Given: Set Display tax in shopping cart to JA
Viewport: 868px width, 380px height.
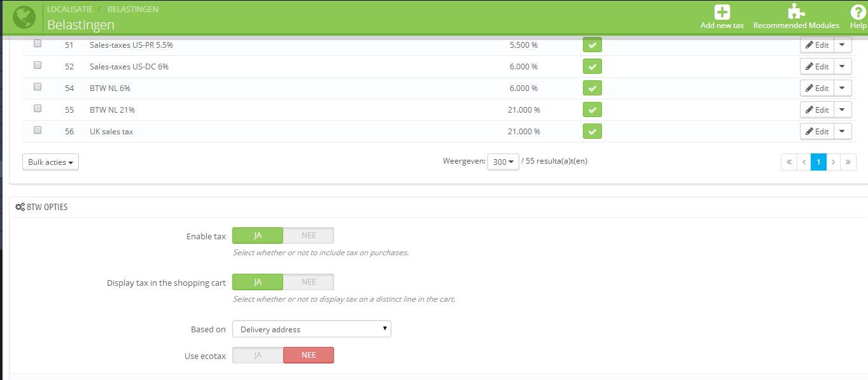Looking at the screenshot, I should [x=258, y=282].
